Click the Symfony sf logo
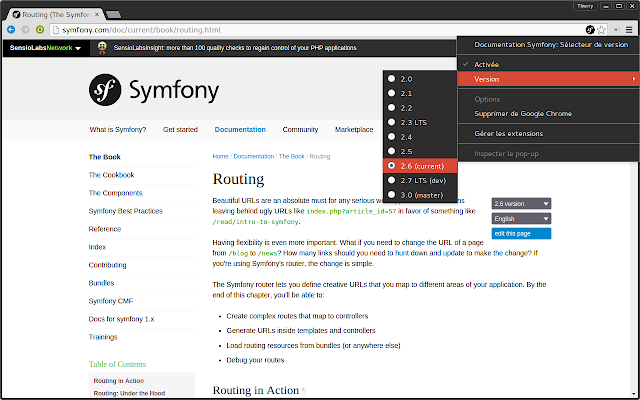This screenshot has height=400, width=640. coord(105,90)
